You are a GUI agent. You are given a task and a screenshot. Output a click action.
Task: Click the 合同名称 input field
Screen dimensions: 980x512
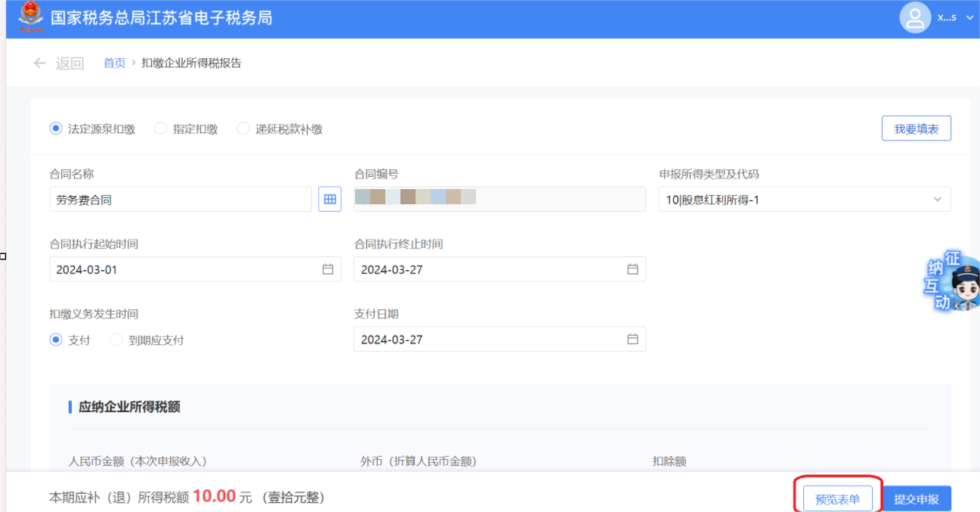[x=180, y=200]
